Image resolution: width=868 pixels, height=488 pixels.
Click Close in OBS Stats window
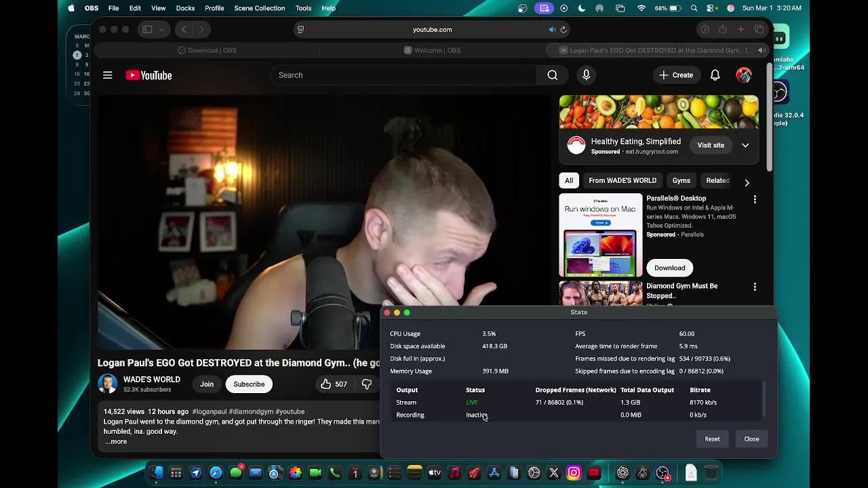751,439
